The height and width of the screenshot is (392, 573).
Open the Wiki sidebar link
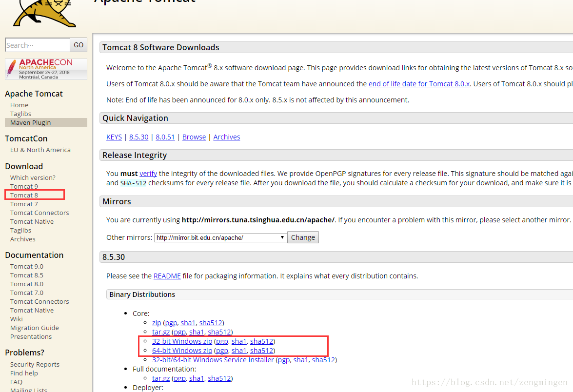(17, 319)
